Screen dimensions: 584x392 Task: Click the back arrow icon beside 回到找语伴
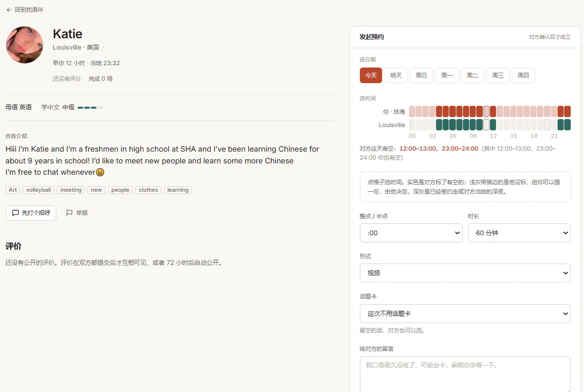click(x=9, y=10)
